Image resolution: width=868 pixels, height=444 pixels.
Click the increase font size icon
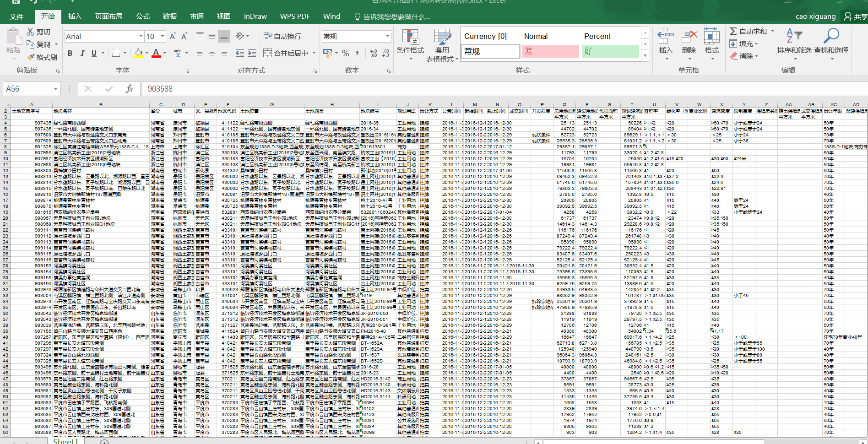(x=173, y=36)
